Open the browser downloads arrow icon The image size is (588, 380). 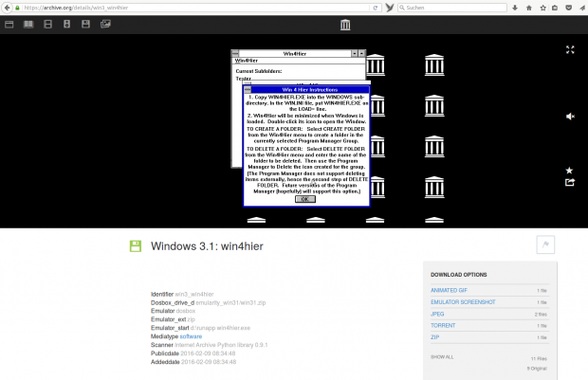pos(515,8)
